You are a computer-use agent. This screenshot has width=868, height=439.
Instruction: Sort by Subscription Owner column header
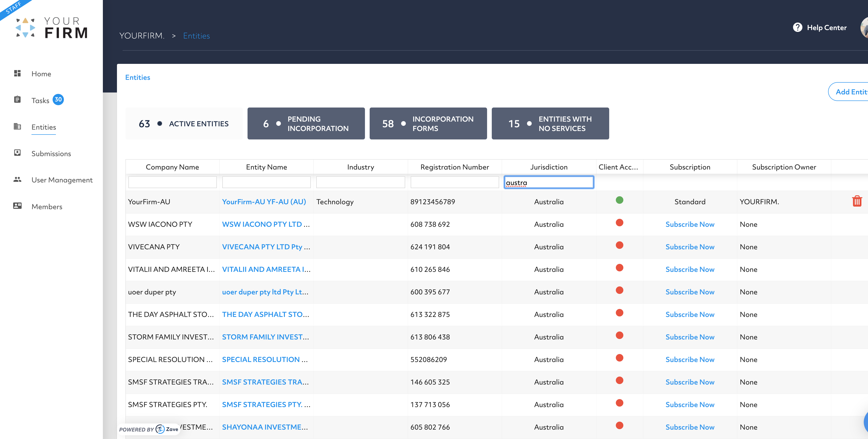(x=784, y=167)
